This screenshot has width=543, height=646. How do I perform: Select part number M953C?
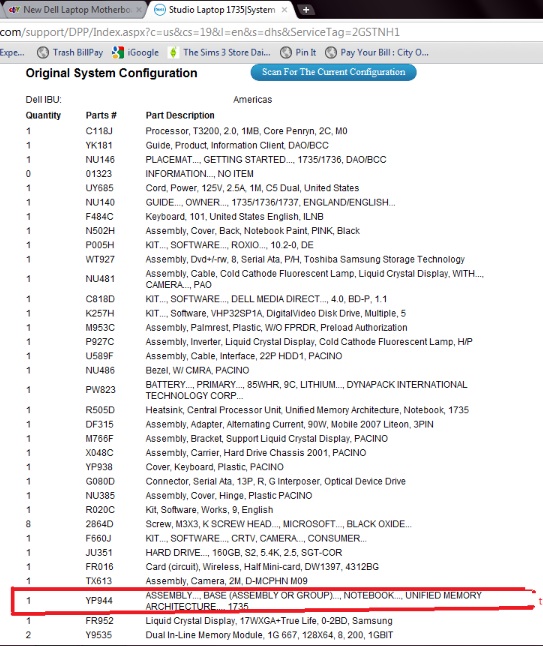(x=100, y=328)
